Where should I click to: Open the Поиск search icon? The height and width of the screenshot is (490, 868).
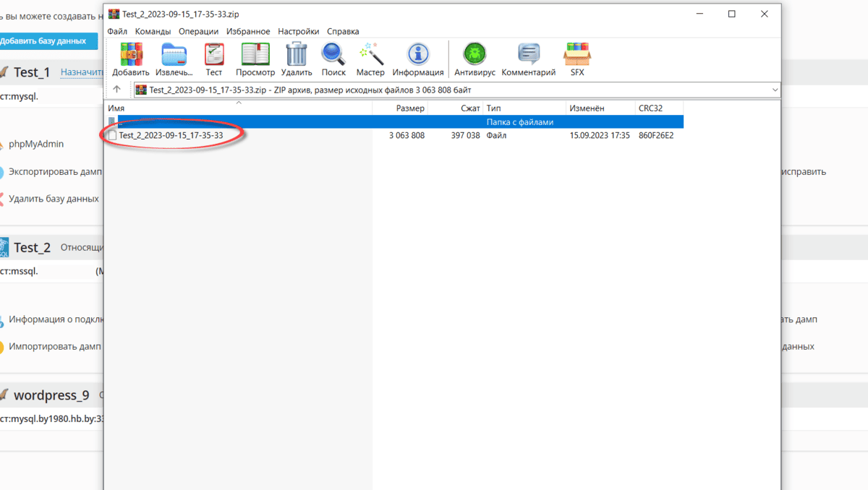coord(333,58)
